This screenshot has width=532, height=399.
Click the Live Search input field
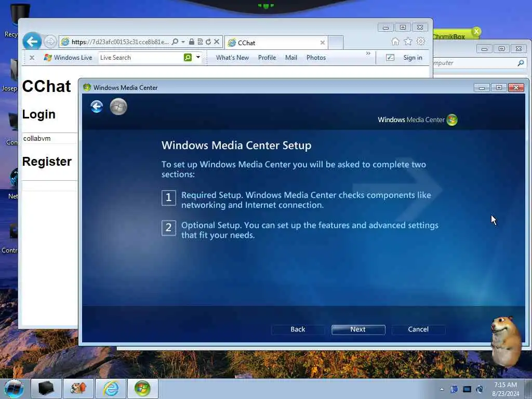click(x=141, y=58)
